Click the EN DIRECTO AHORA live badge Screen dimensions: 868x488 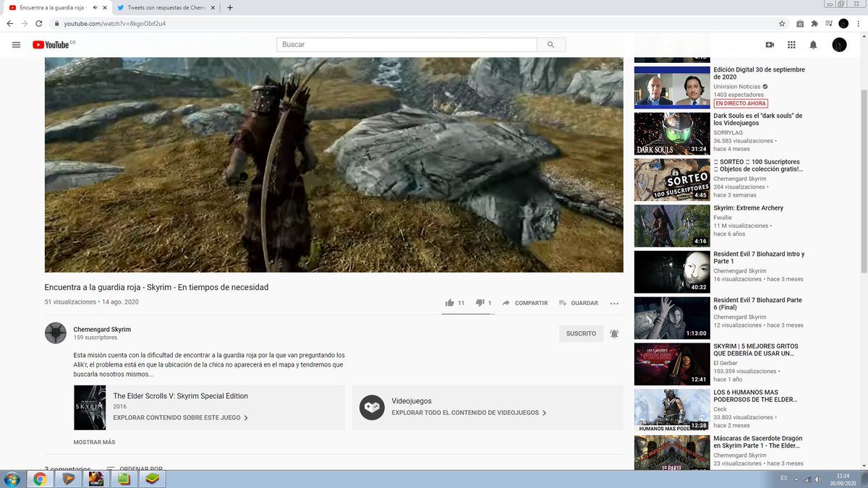(x=740, y=103)
